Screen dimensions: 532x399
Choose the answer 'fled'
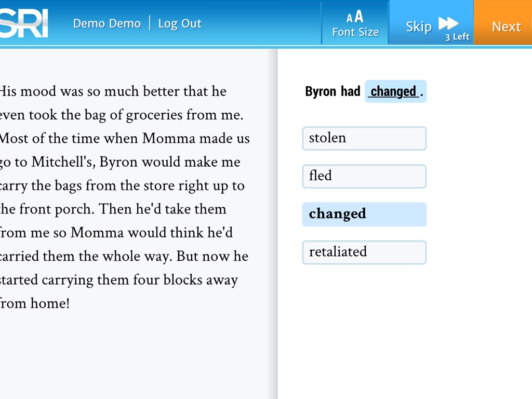(x=364, y=176)
